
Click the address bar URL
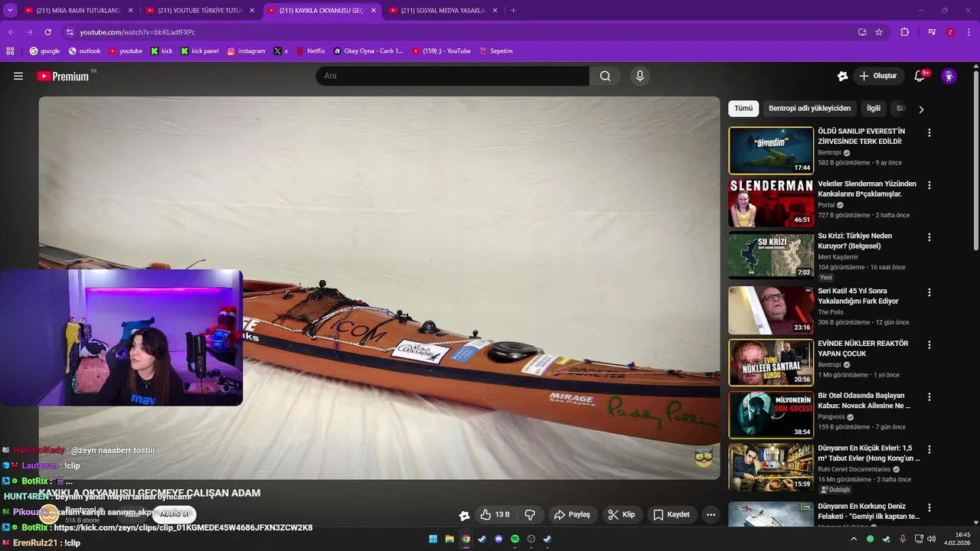click(x=138, y=32)
